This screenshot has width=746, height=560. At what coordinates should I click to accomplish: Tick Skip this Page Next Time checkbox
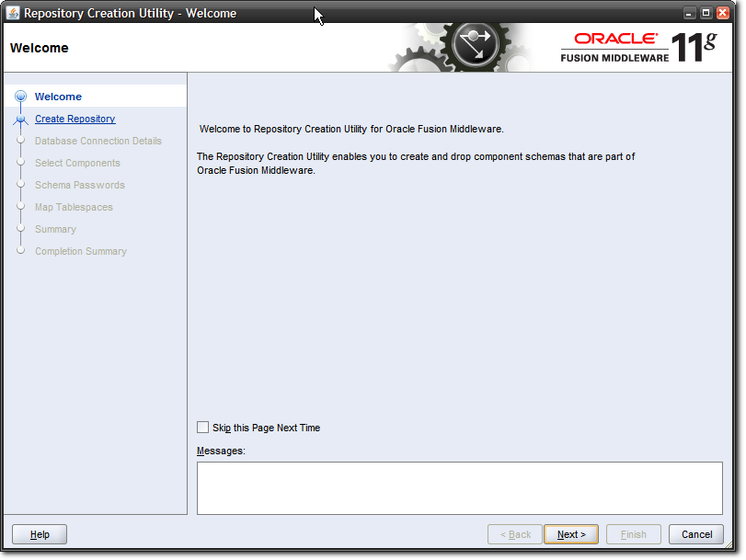coord(202,428)
